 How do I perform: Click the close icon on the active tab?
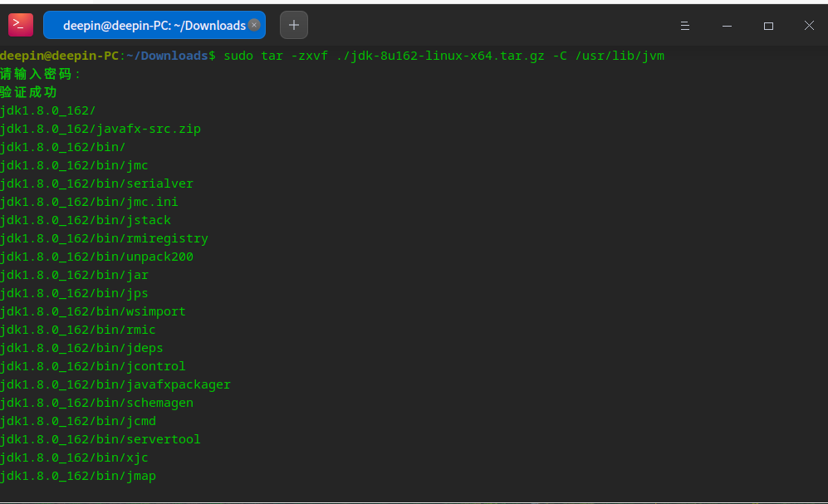pyautogui.click(x=253, y=25)
